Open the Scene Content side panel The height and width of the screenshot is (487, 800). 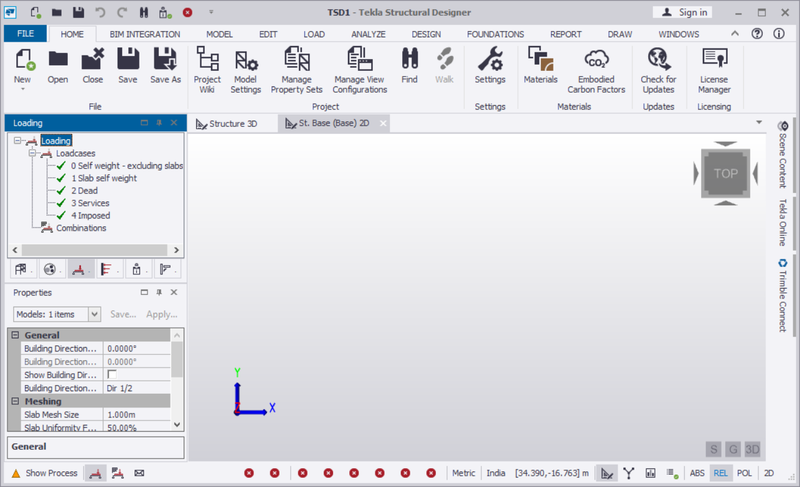[783, 155]
